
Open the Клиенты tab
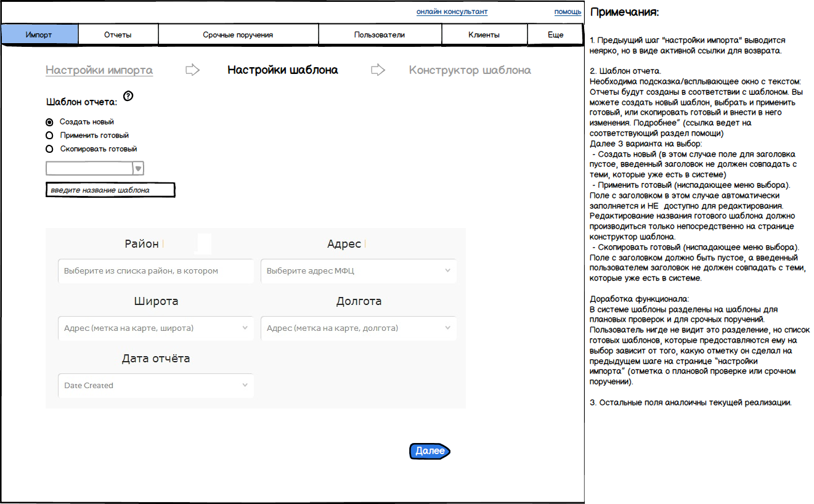pyautogui.click(x=484, y=35)
